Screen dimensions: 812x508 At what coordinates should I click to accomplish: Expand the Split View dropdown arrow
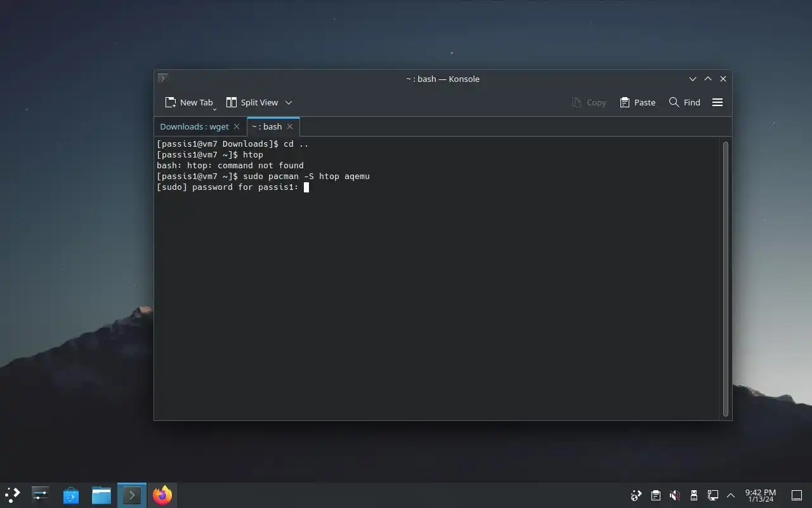(x=289, y=102)
